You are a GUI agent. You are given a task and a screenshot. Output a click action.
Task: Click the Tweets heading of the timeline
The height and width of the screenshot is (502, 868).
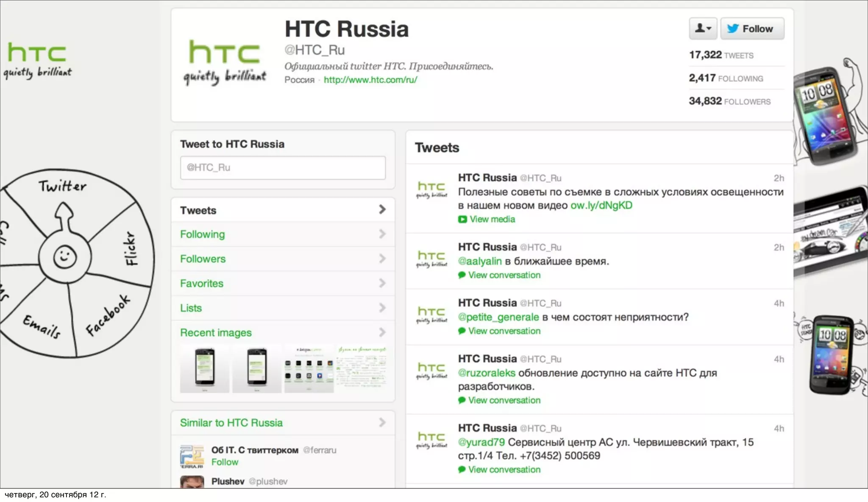[437, 148]
